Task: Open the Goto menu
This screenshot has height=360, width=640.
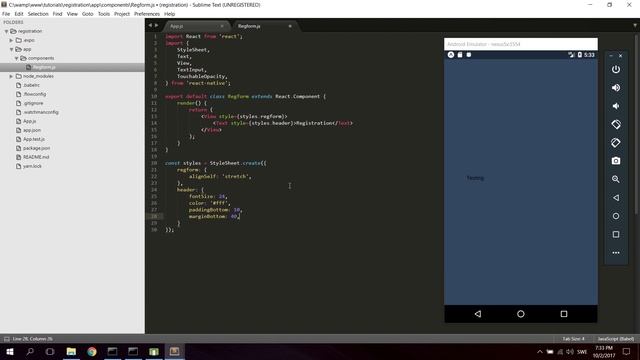Action: (88, 14)
